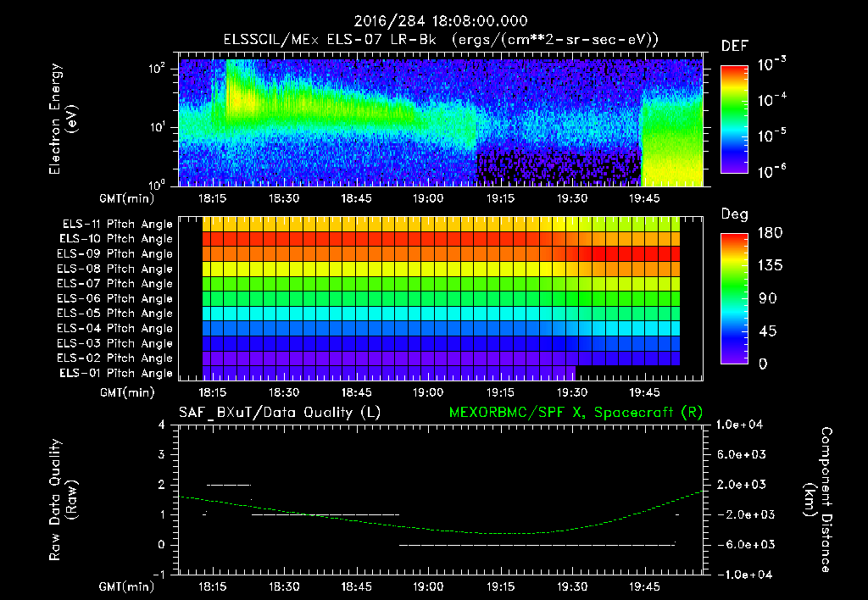Click the 19:45 tick of spectrogram time axis
This screenshot has height=600, width=868.
pyautogui.click(x=644, y=198)
